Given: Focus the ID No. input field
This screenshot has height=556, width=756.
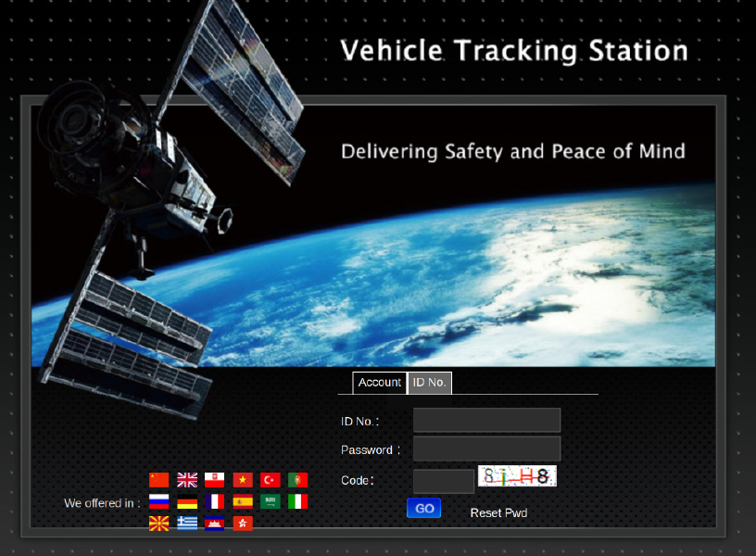Looking at the screenshot, I should (487, 420).
